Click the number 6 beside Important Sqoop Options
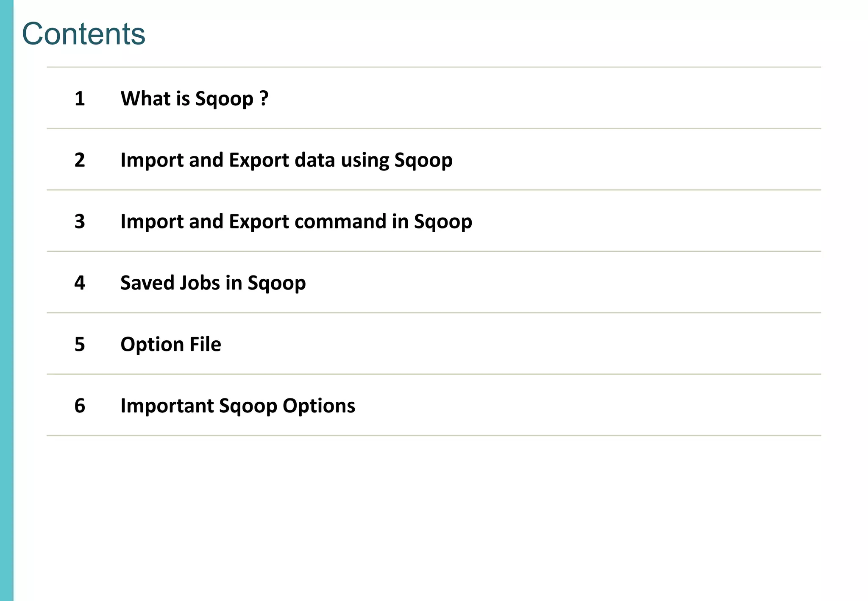 coord(80,406)
